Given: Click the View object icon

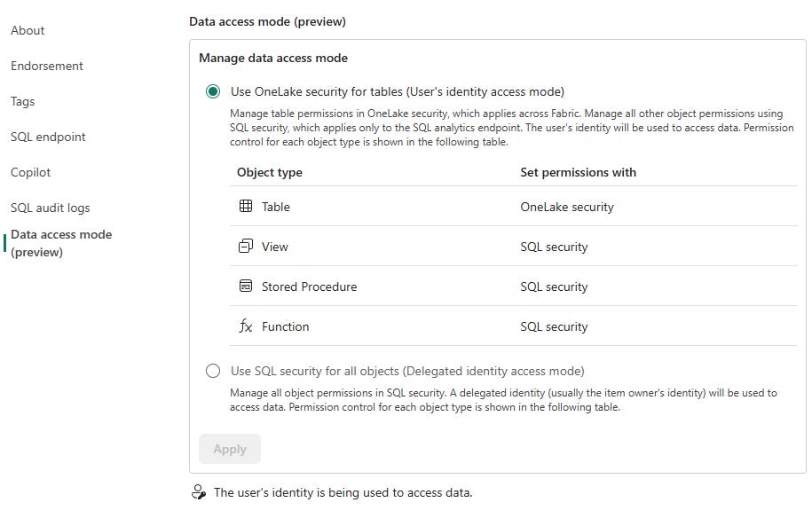Looking at the screenshot, I should [x=246, y=246].
